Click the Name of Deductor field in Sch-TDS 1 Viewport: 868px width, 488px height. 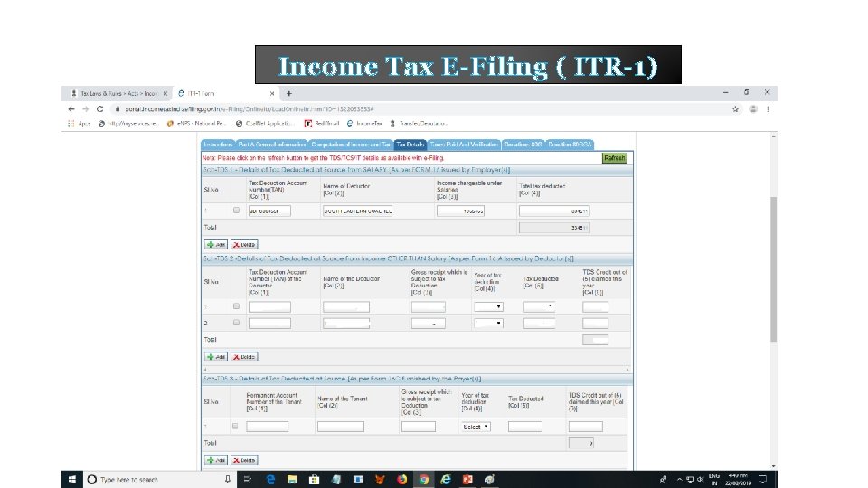[358, 211]
